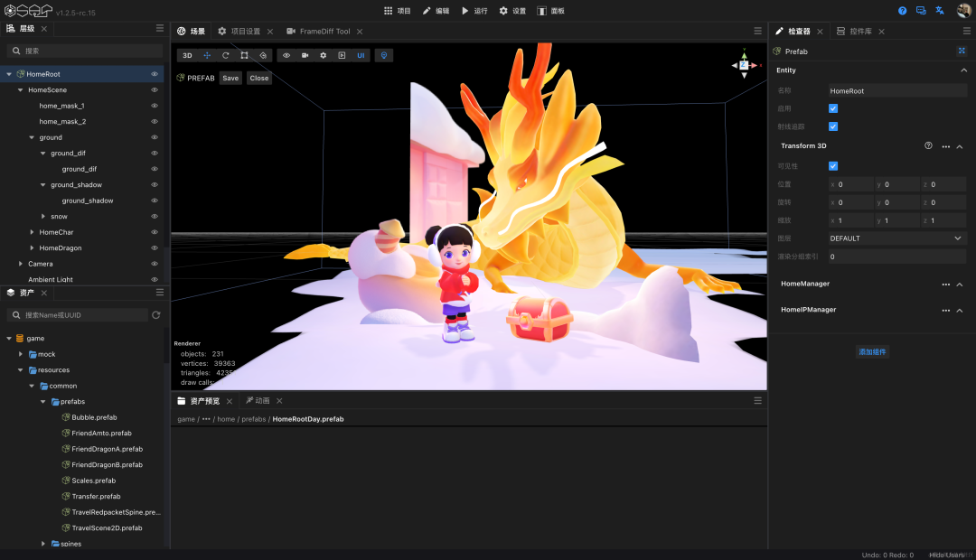
Task: Open the HomeManager component options menu
Action: pos(945,285)
